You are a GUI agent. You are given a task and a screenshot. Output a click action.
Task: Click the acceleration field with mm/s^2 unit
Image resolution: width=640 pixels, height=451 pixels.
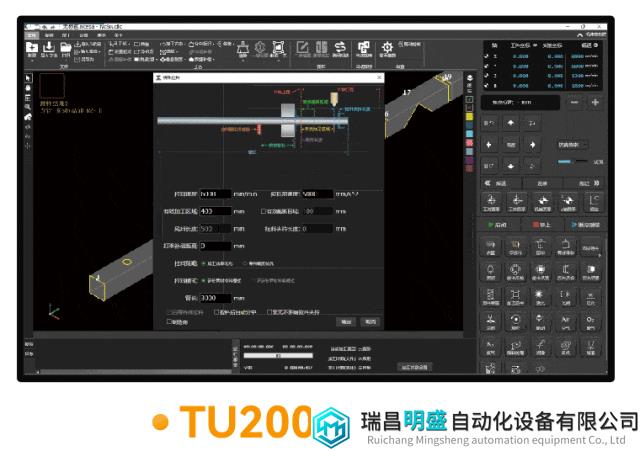click(317, 194)
